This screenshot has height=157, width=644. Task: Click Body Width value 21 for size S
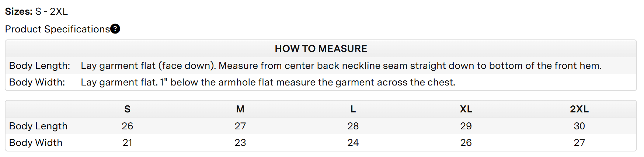[128, 143]
